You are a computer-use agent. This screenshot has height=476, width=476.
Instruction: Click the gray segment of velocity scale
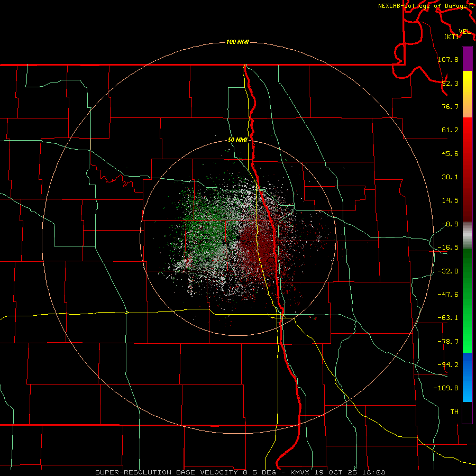467,235
